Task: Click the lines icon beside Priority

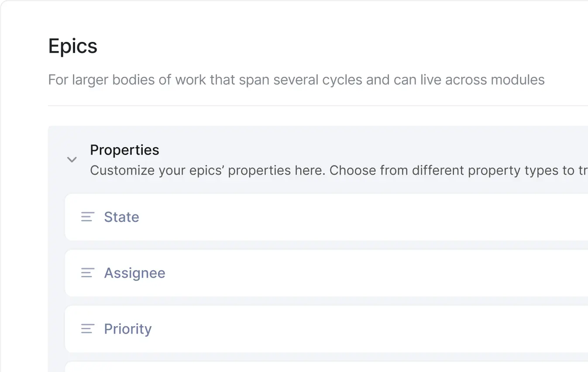Action: 88,329
